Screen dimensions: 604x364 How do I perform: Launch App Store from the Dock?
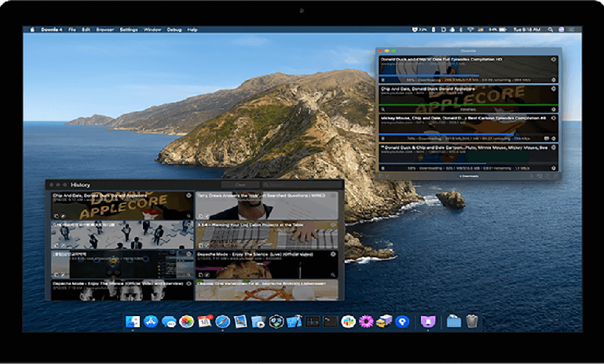coord(151,322)
